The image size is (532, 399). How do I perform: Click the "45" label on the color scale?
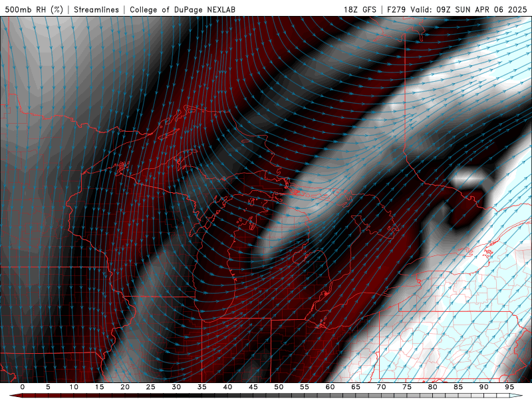click(253, 387)
